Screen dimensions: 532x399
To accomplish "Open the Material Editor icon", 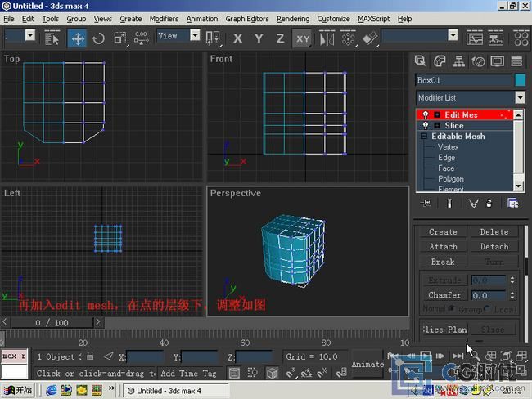I will pyautogui.click(x=521, y=38).
